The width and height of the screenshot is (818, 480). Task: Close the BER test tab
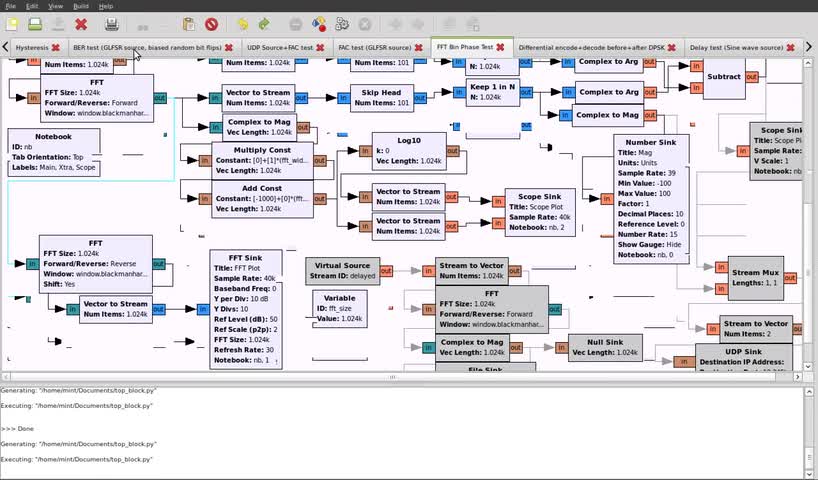tap(228, 47)
